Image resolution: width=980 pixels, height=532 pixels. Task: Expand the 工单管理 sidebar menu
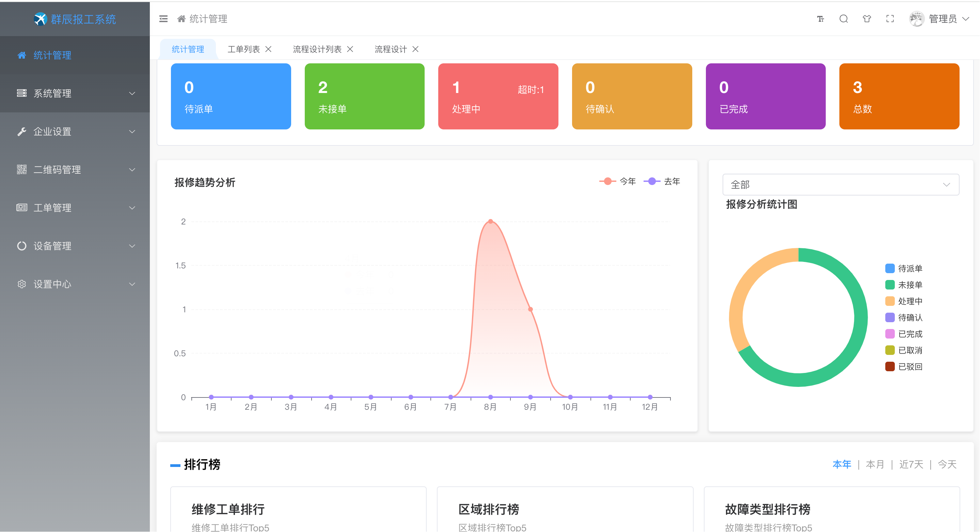(x=75, y=208)
